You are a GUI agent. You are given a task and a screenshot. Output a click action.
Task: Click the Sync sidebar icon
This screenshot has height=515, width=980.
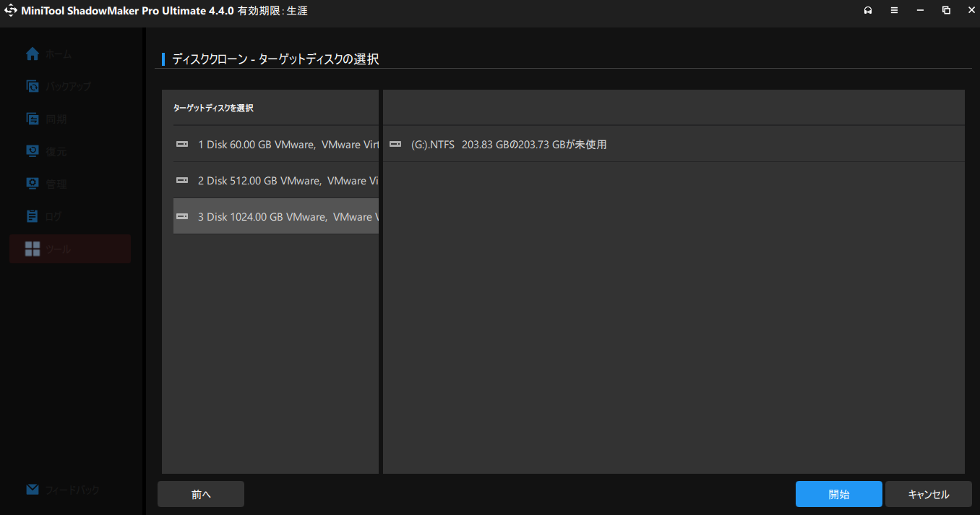[32, 119]
